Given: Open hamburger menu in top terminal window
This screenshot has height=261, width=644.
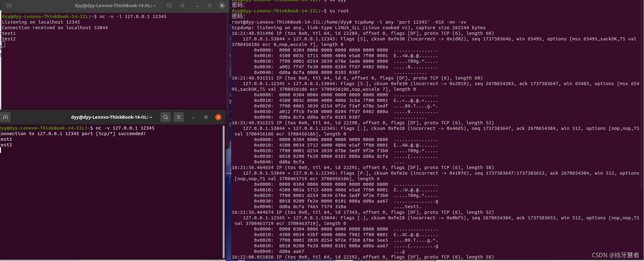Looking at the screenshot, I should coord(182,6).
